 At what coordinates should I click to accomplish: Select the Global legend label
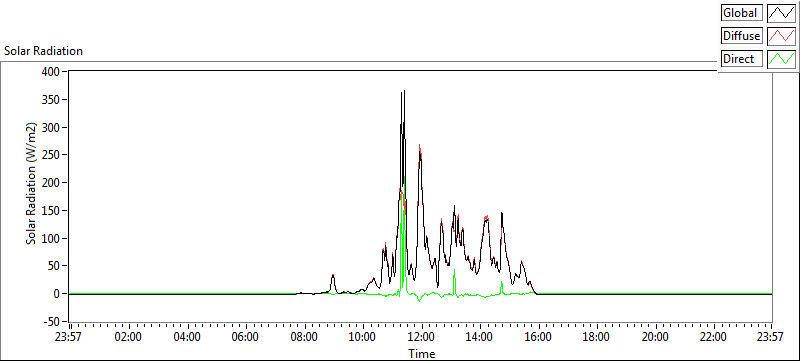coord(741,13)
